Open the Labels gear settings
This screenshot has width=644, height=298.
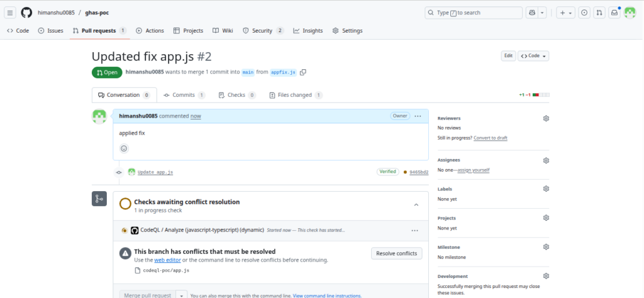[x=546, y=189]
